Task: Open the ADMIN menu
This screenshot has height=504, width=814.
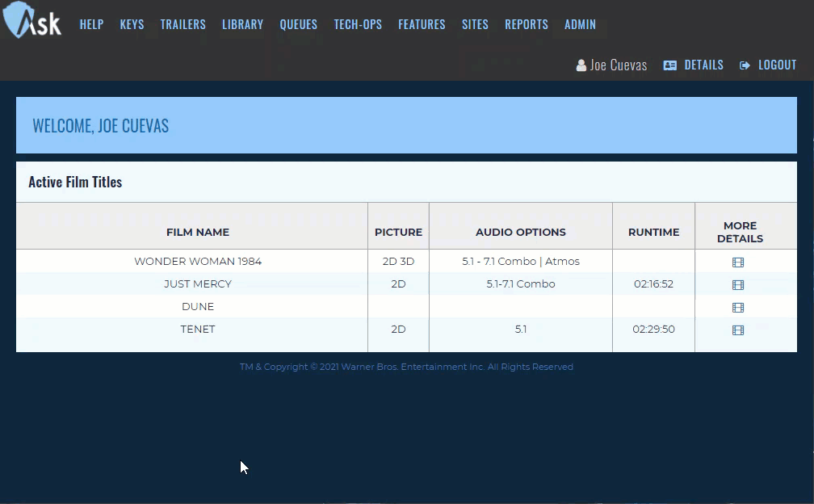Action: 580,24
